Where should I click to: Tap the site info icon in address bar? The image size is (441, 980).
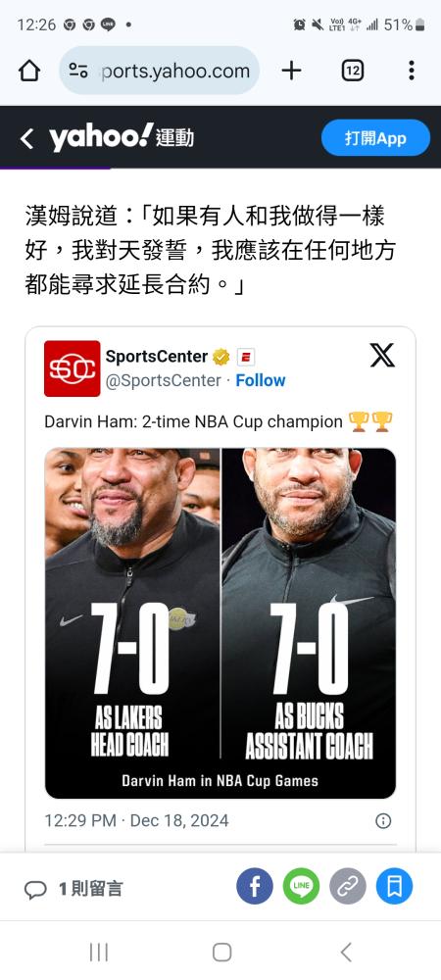pos(78,71)
